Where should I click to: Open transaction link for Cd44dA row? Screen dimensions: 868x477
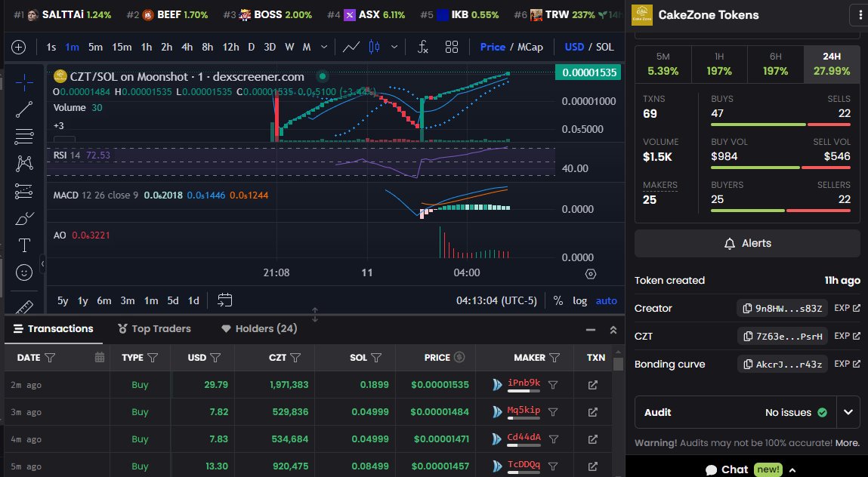click(x=593, y=439)
